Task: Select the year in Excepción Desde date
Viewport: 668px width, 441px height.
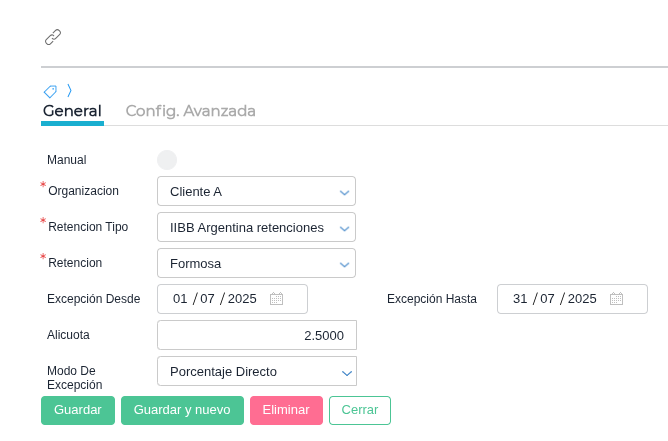Action: (242, 299)
